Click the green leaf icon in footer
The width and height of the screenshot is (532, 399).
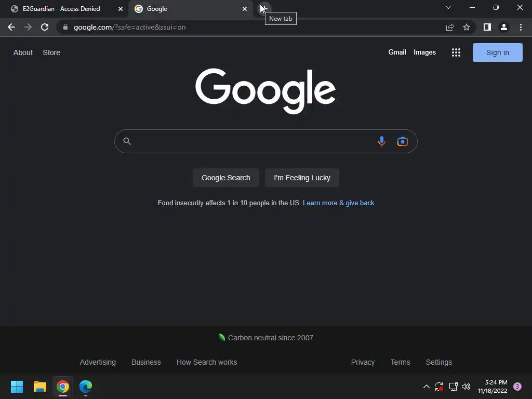[x=222, y=337]
